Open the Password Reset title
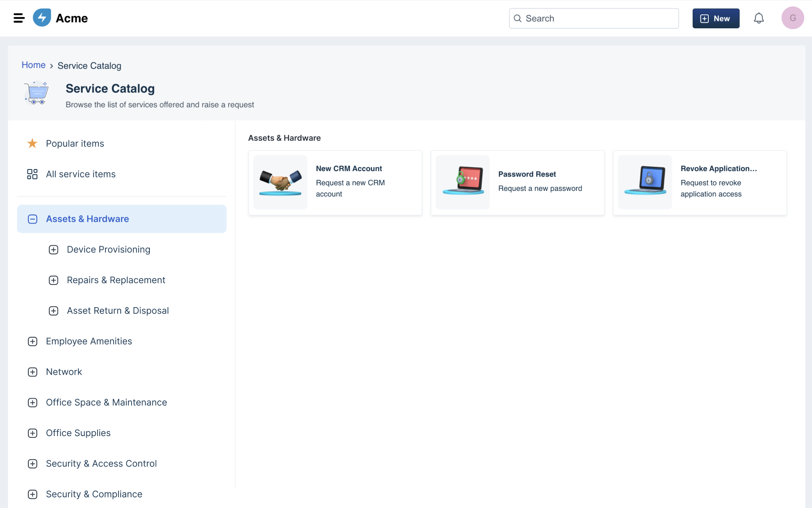Screen dimensions: 812x508 coord(527,174)
